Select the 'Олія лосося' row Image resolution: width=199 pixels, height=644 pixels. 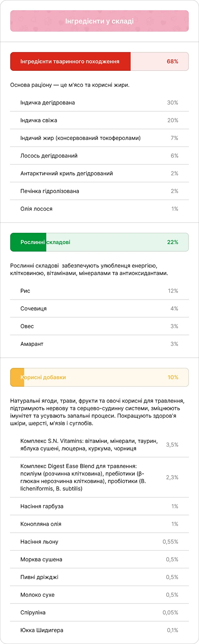click(x=99, y=209)
